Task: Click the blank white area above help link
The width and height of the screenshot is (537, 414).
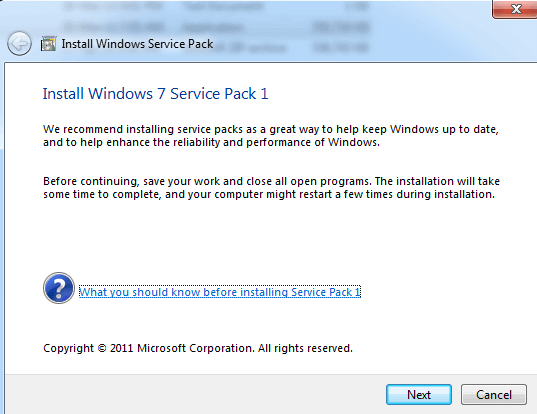Action: pyautogui.click(x=271, y=236)
